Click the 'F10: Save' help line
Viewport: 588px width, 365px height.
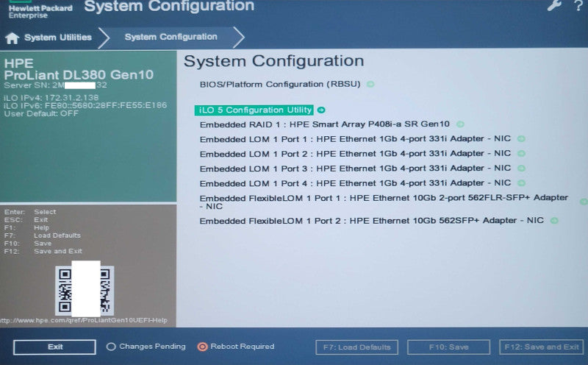tap(28, 244)
